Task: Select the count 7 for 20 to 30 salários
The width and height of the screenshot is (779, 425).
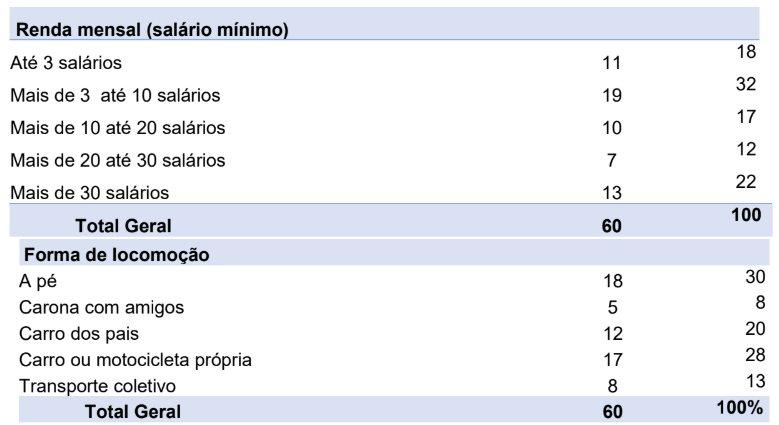Action: click(x=612, y=160)
